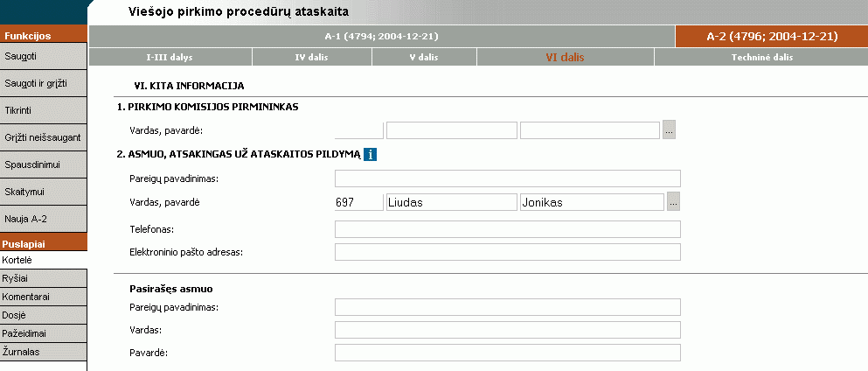Viewport: 868px width, 371px height.
Task: Open Spausdinimui print view
Action: click(43, 164)
